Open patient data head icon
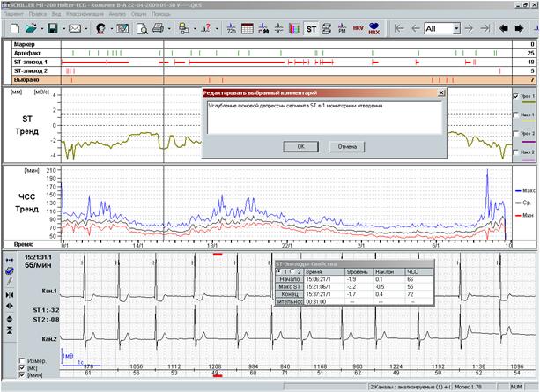Image resolution: width=540 pixels, height=392 pixels. [x=100, y=28]
